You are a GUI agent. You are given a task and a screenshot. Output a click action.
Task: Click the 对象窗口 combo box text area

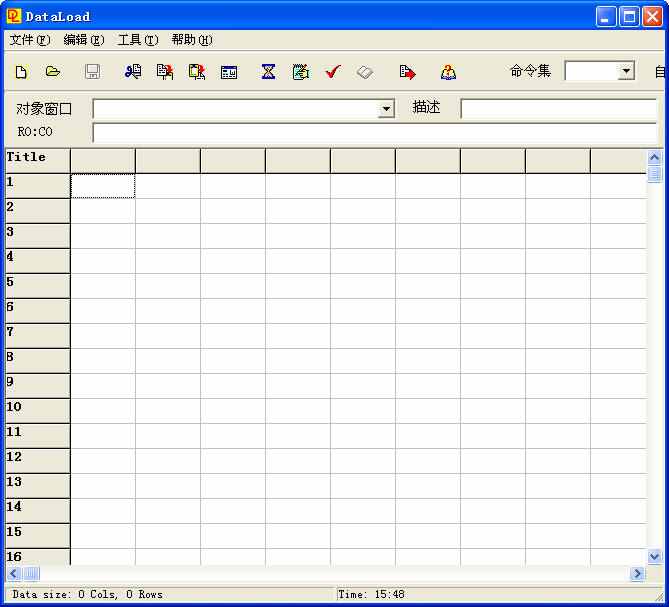click(x=236, y=109)
